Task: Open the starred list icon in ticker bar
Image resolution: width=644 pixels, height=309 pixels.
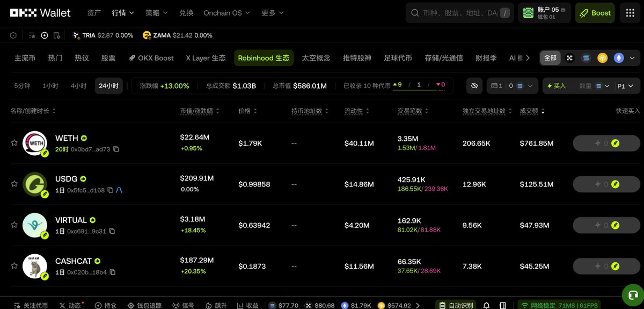Action: (32, 35)
